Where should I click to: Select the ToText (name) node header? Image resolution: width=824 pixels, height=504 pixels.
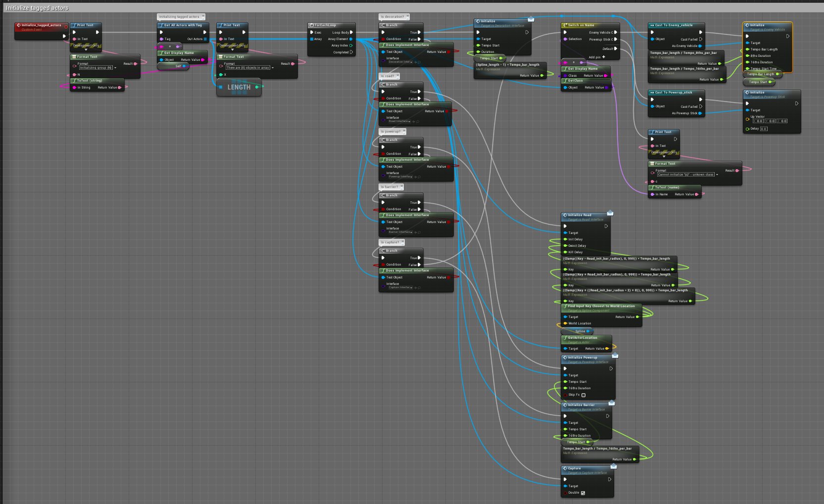click(675, 187)
